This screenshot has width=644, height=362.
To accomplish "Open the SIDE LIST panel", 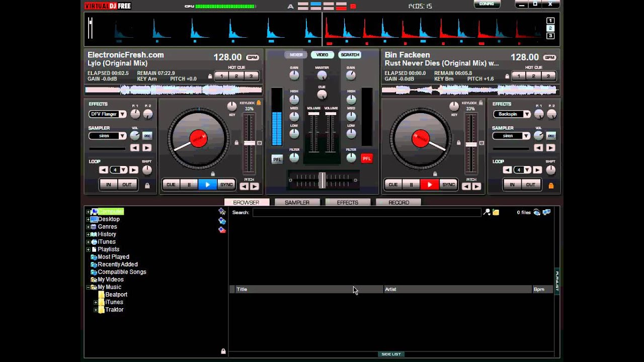I will point(391,354).
